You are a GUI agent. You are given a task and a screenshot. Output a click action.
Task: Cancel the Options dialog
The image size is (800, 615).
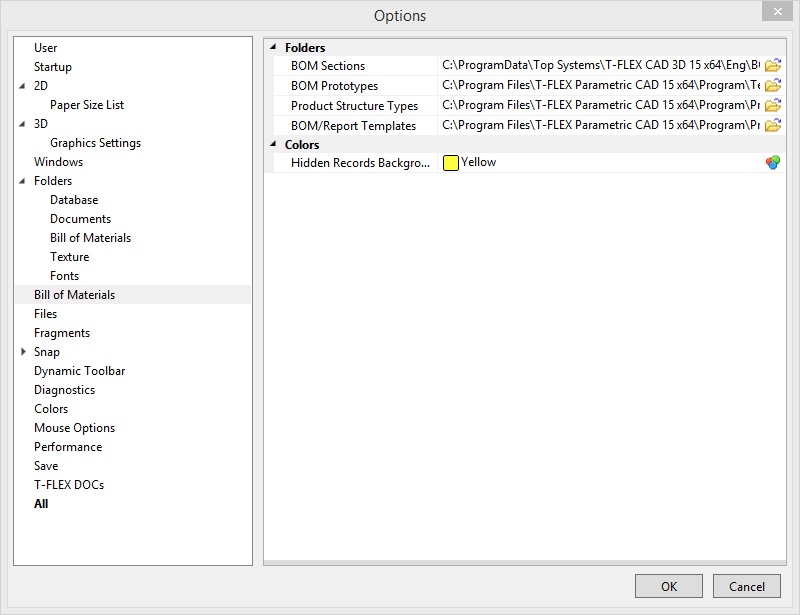pyautogui.click(x=746, y=587)
